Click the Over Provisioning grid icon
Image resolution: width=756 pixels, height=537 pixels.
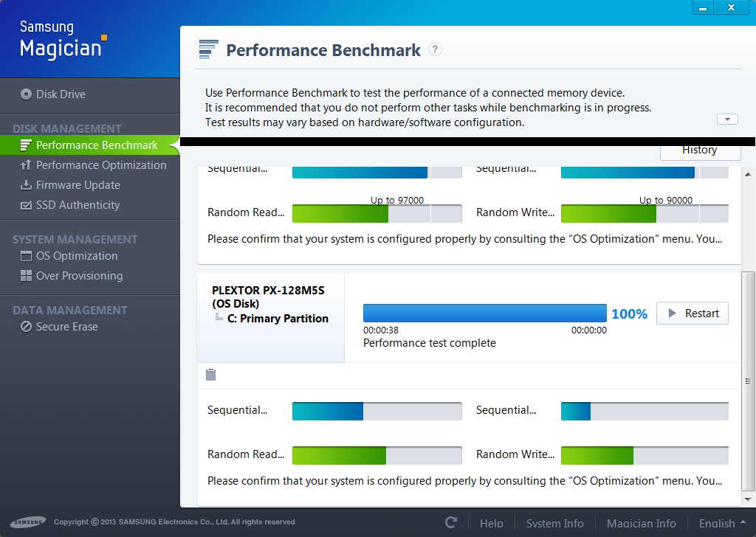(x=26, y=275)
